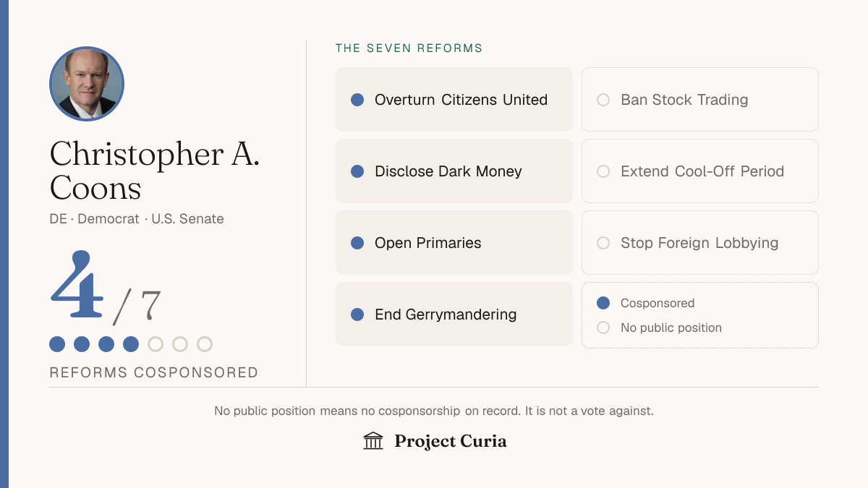Image resolution: width=868 pixels, height=488 pixels.
Task: Open the Ban Stock Trading reform card
Action: [700, 100]
